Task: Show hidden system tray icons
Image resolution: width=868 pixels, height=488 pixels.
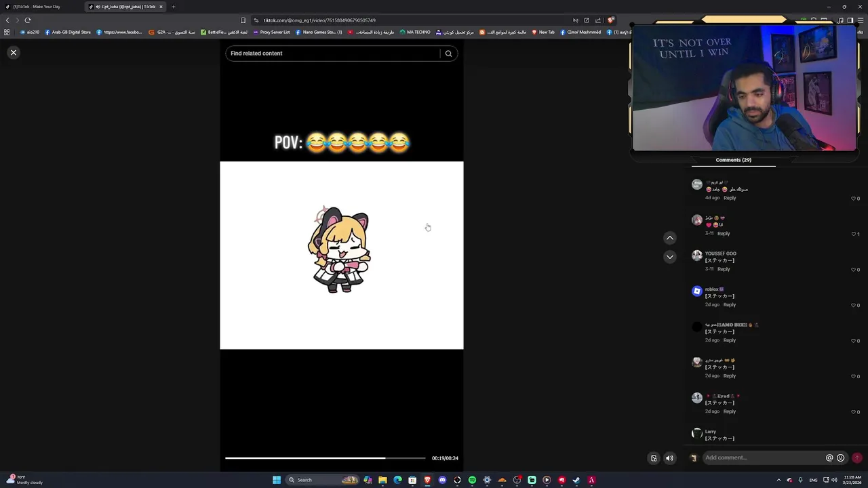Action: 778,480
